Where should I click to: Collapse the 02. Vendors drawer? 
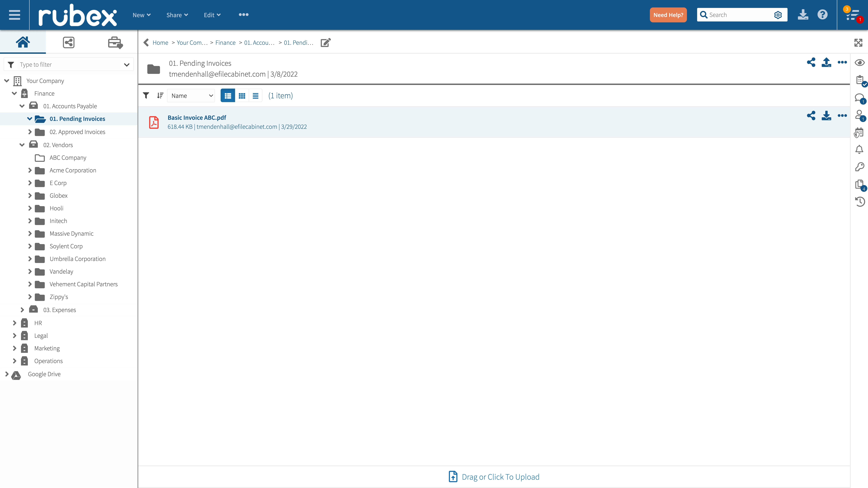click(22, 145)
